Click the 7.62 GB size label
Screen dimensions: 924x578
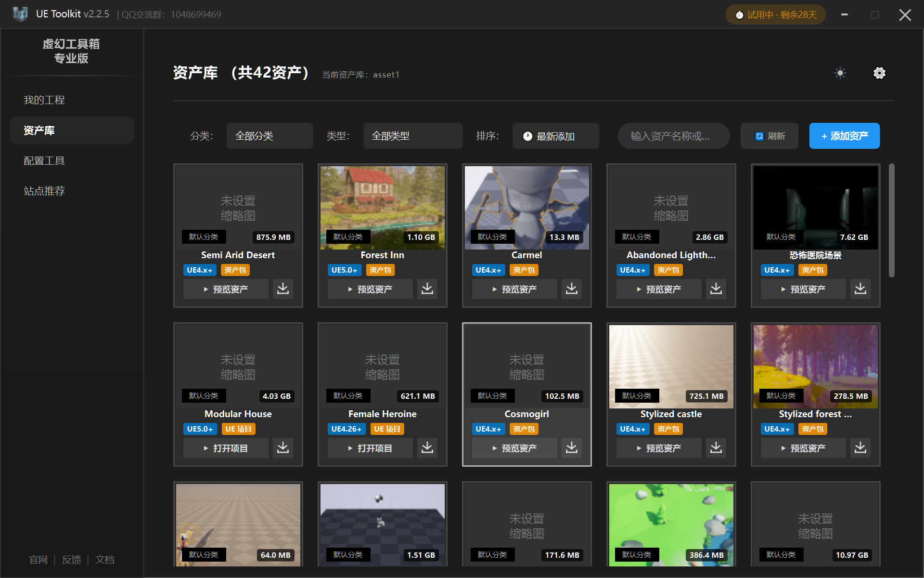point(854,237)
